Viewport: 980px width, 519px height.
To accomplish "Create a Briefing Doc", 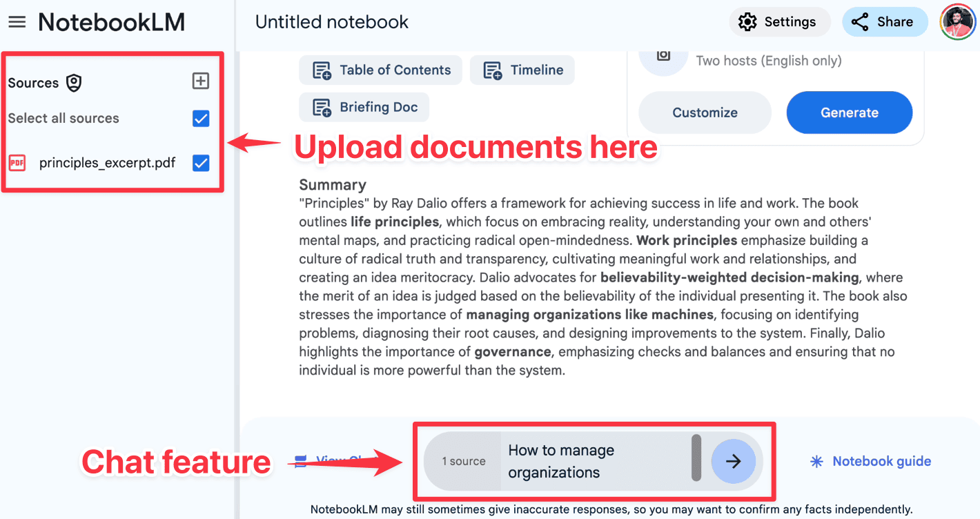I will point(364,108).
